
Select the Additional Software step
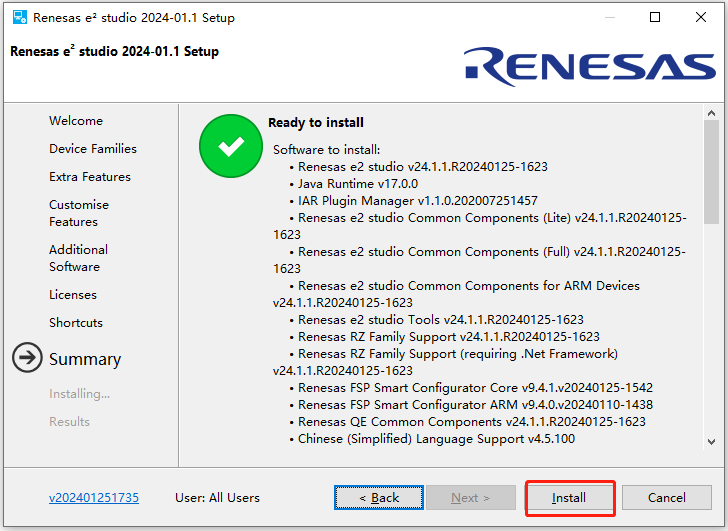(x=78, y=258)
